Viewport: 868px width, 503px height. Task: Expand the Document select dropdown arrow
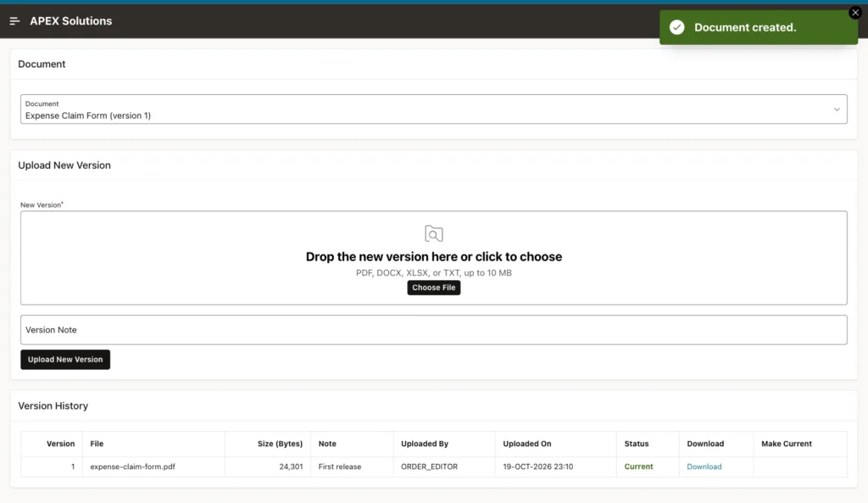(x=837, y=109)
